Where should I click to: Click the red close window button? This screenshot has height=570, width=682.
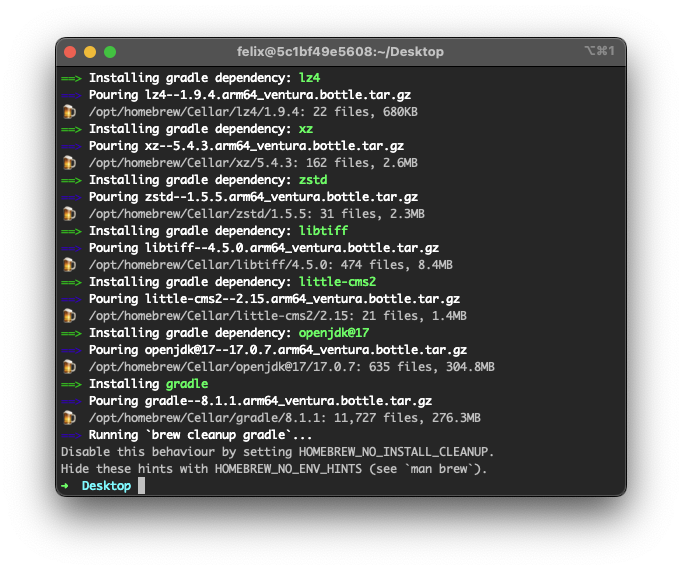point(70,52)
